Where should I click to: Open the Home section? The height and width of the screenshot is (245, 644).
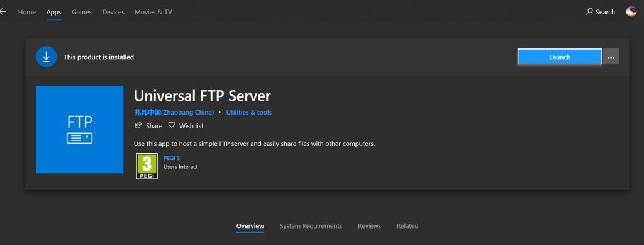[26, 12]
